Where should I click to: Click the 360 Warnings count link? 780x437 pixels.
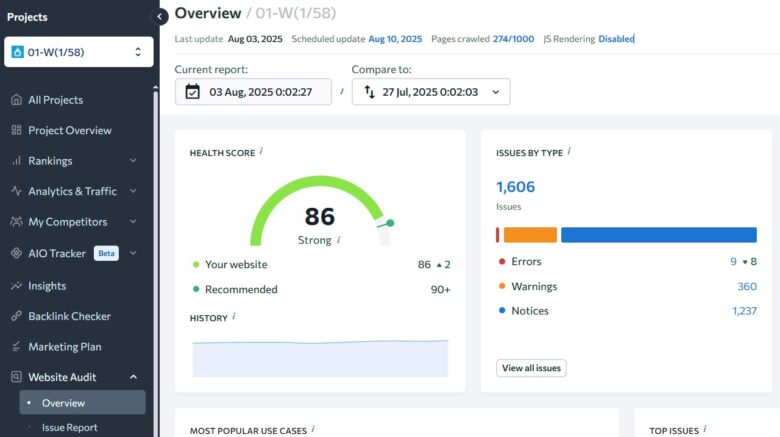(746, 286)
